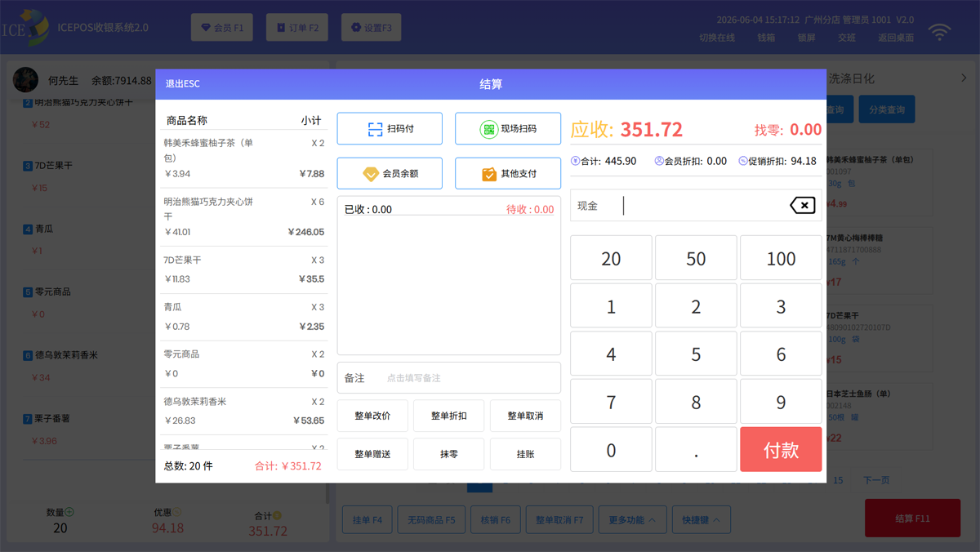Click the ICE logo at top left
Viewport: 980px width, 552px height.
point(25,26)
